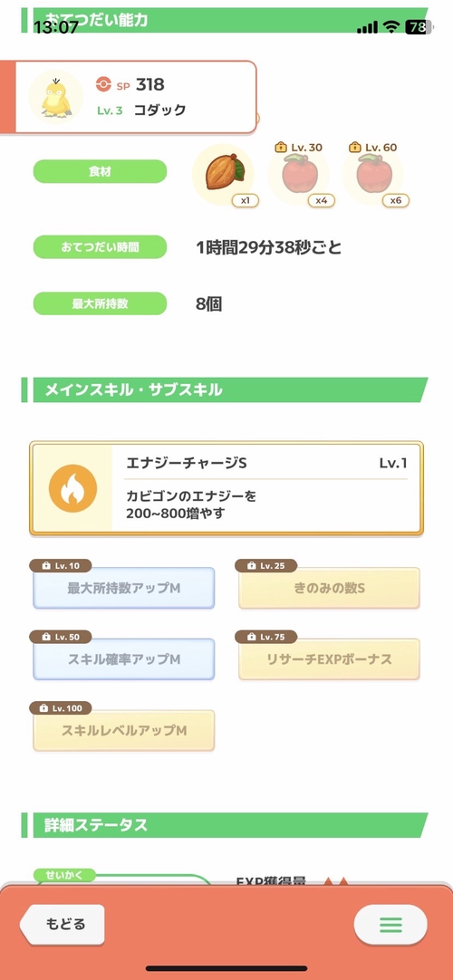Tap the lock badge on Lv. 10 sub skill
Image resolution: width=453 pixels, height=980 pixels.
46,565
